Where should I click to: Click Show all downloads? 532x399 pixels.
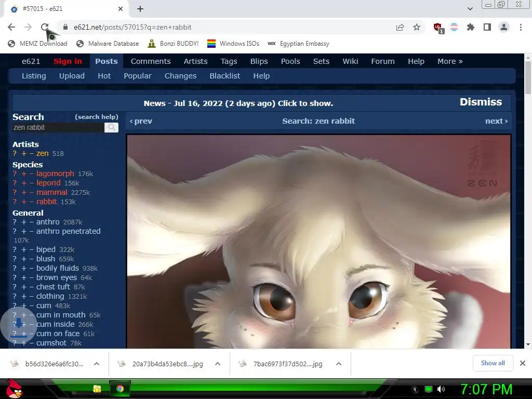(493, 363)
